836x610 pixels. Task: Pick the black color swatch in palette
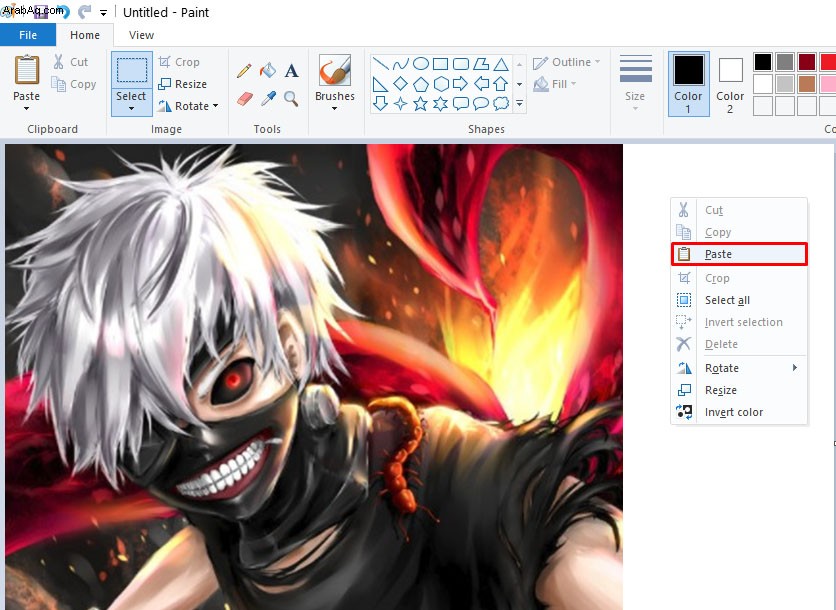point(762,62)
